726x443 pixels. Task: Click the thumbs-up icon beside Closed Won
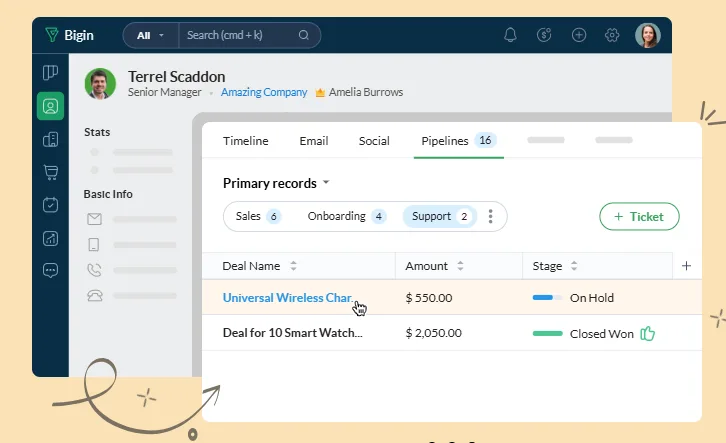coord(648,333)
